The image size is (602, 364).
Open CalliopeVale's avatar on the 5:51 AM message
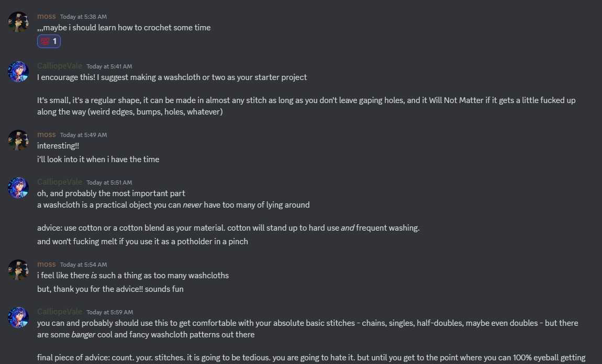point(18,188)
